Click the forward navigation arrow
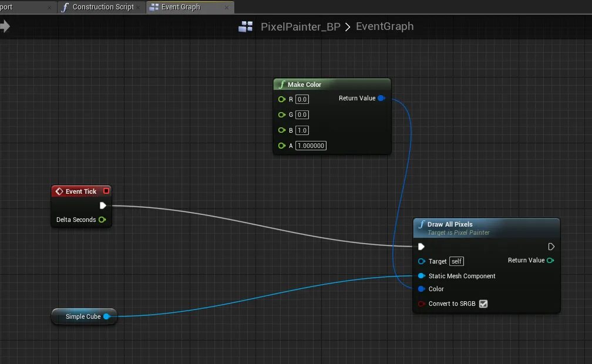This screenshot has height=364, width=592. [5, 26]
